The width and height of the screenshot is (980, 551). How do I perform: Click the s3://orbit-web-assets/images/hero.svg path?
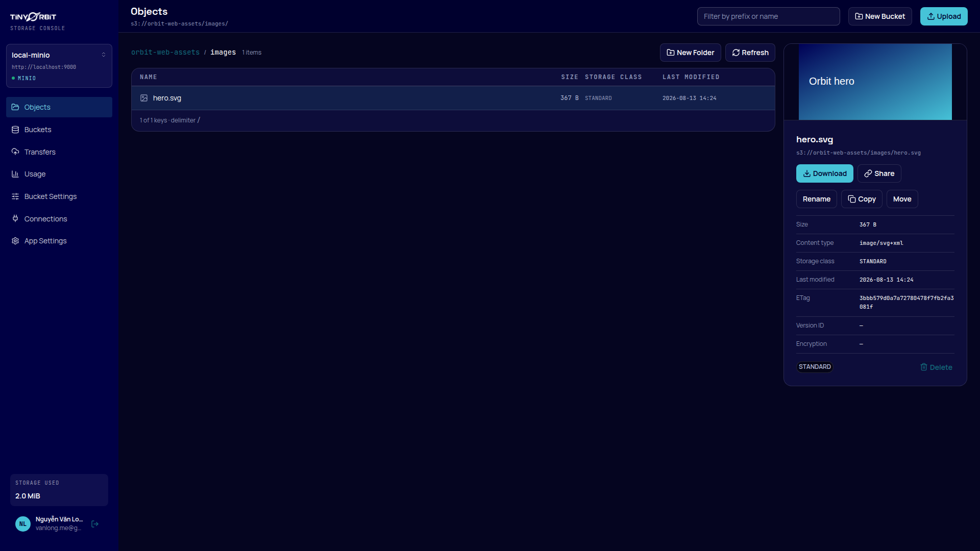click(x=859, y=153)
